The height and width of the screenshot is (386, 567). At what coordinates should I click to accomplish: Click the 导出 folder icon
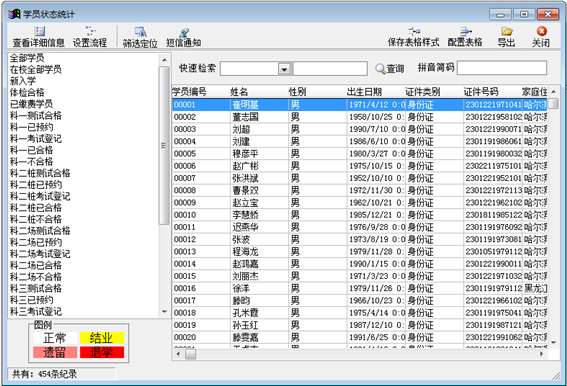pyautogui.click(x=506, y=31)
